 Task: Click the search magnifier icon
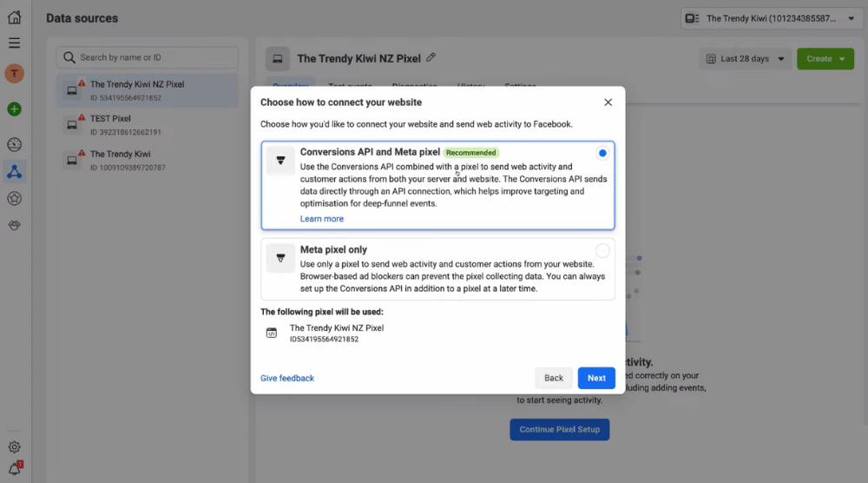[x=69, y=57]
